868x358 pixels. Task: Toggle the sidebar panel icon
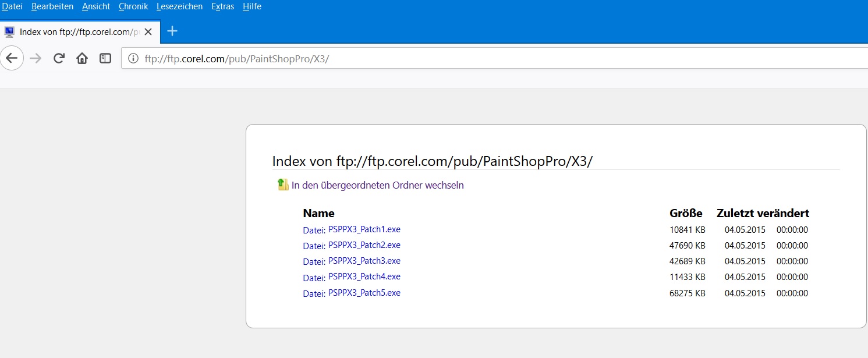pyautogui.click(x=105, y=58)
